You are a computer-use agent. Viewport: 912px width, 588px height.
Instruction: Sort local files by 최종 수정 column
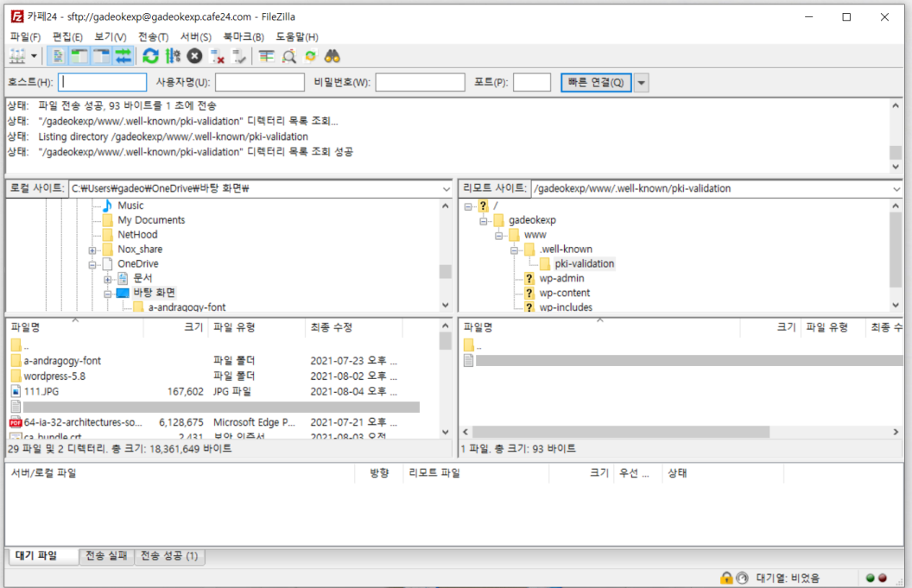pos(353,327)
